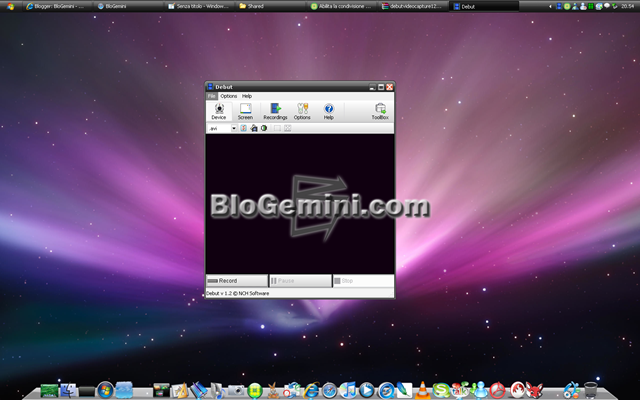Click the encoder settings icon beside format dropdown
Image resolution: width=640 pixels, height=400 pixels.
(x=243, y=128)
